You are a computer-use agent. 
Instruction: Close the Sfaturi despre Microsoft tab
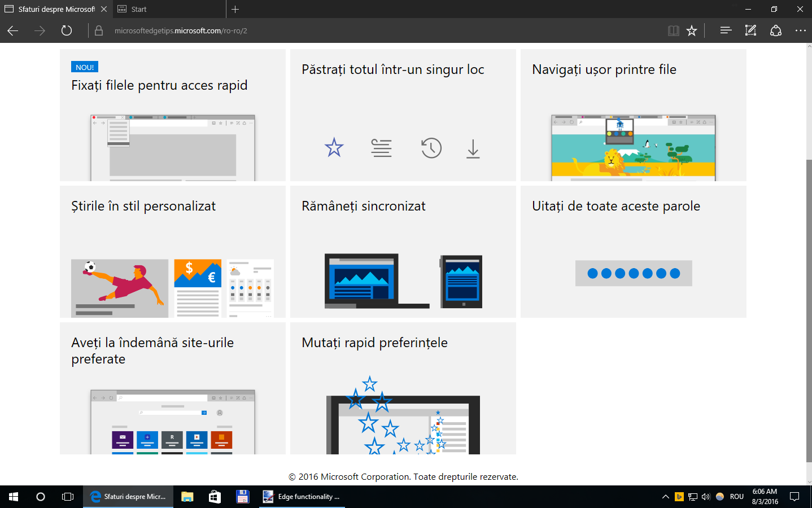[x=104, y=9]
